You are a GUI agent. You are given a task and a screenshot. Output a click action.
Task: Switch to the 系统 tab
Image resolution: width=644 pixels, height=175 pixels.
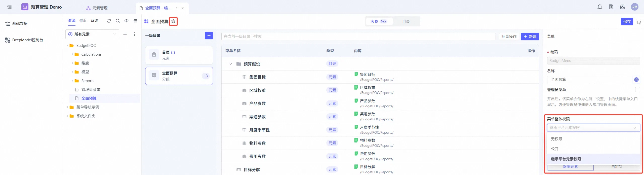tap(94, 21)
